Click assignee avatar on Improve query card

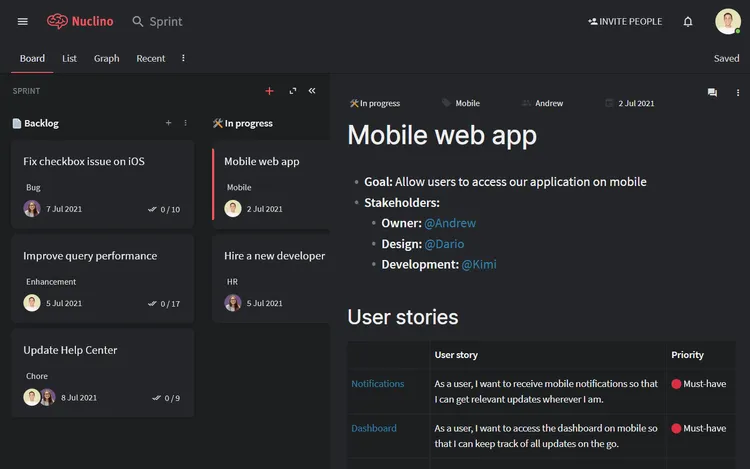(x=32, y=303)
